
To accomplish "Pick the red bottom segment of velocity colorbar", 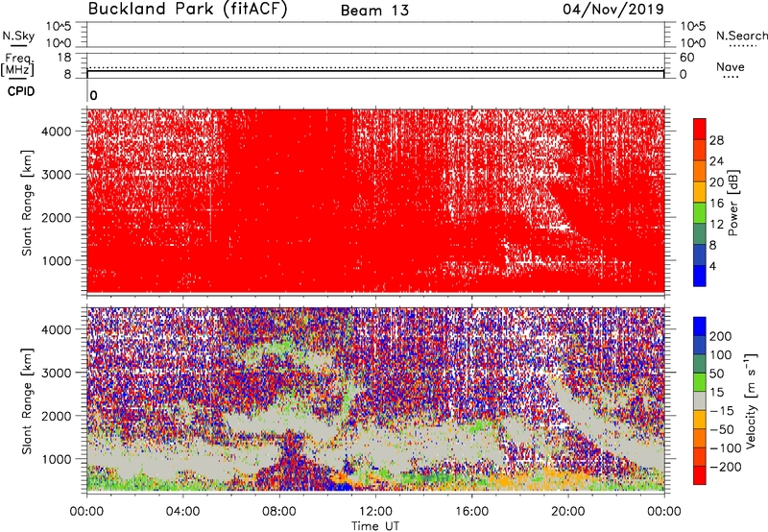I will [x=700, y=475].
